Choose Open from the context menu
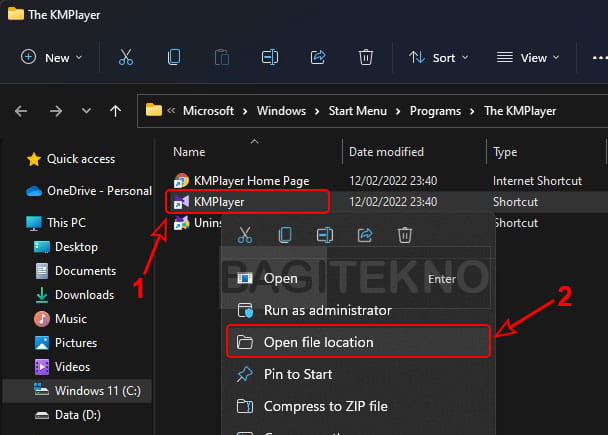 pyautogui.click(x=358, y=278)
